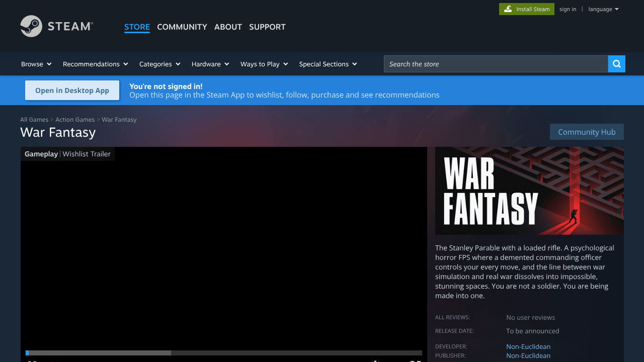Open the sign in link
Viewport: 644px width, 362px height.
[568, 9]
